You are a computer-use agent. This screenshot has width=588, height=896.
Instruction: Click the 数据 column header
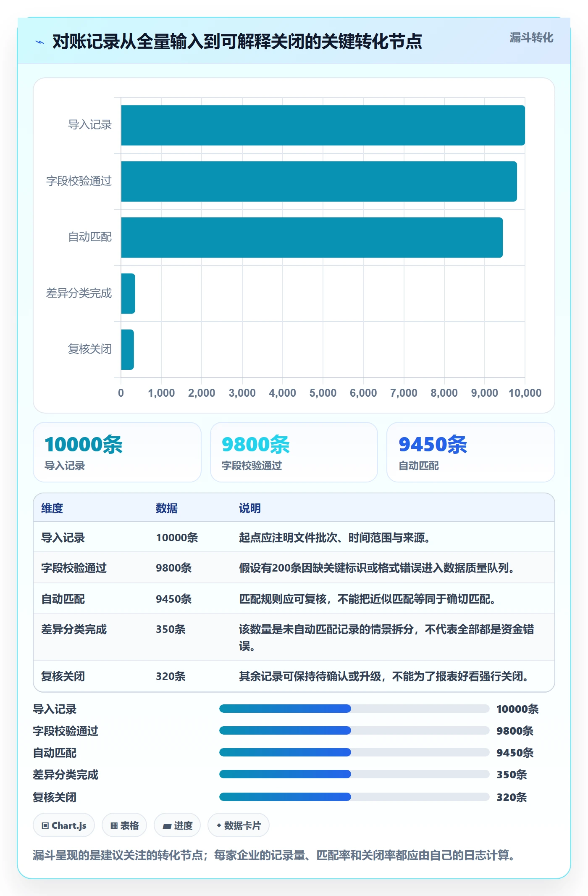[x=167, y=508]
